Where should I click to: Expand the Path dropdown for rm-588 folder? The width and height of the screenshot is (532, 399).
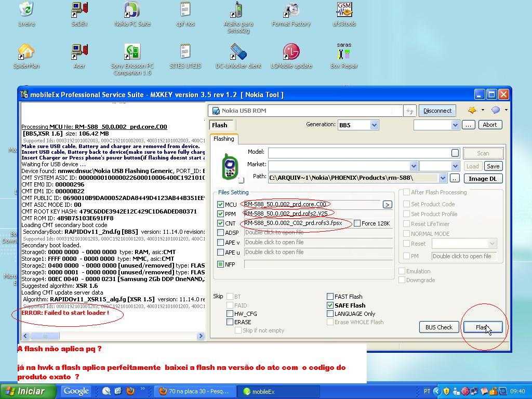click(x=443, y=178)
